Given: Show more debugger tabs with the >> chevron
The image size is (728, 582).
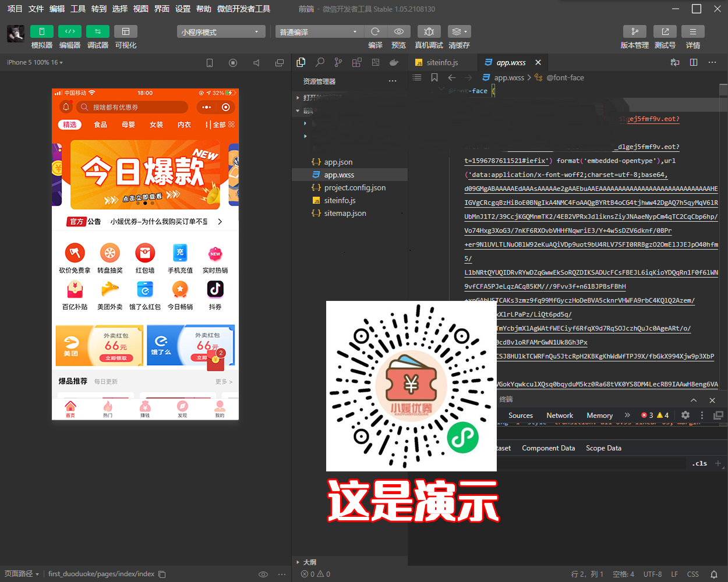Looking at the screenshot, I should [x=627, y=415].
